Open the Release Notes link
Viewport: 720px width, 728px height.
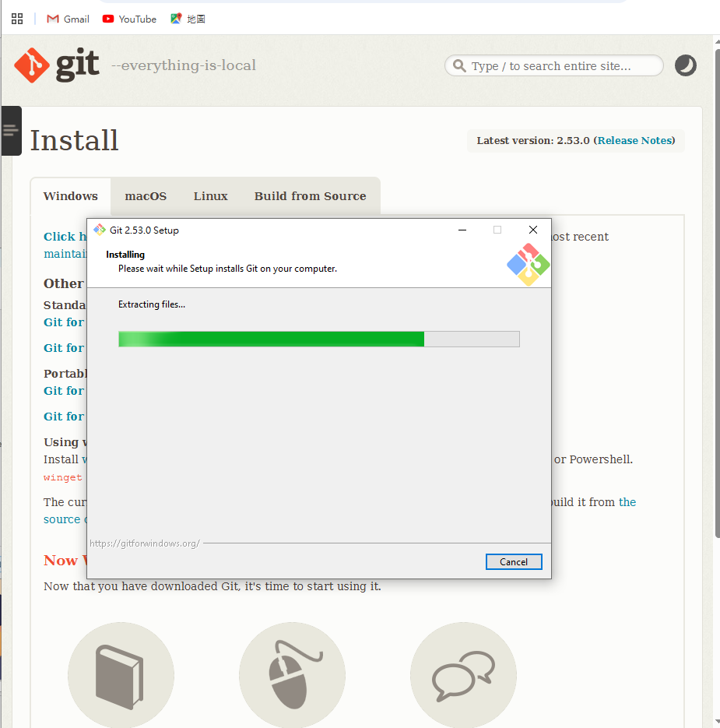point(634,141)
